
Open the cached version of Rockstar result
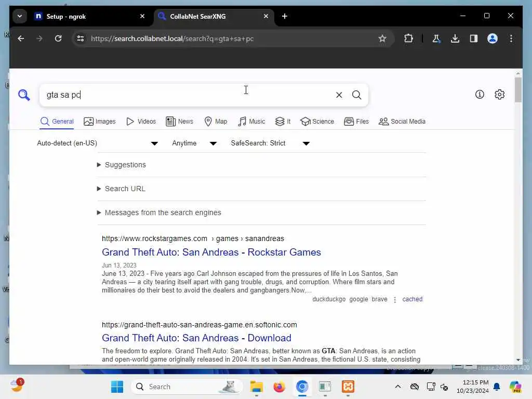(x=412, y=299)
